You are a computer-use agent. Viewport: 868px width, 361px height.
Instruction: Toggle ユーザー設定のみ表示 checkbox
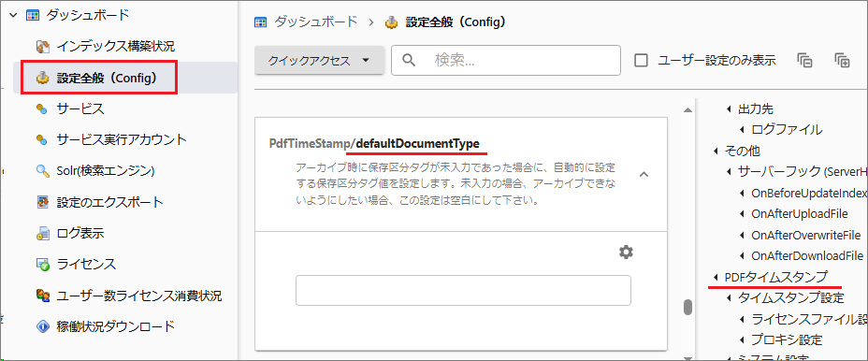(x=641, y=61)
